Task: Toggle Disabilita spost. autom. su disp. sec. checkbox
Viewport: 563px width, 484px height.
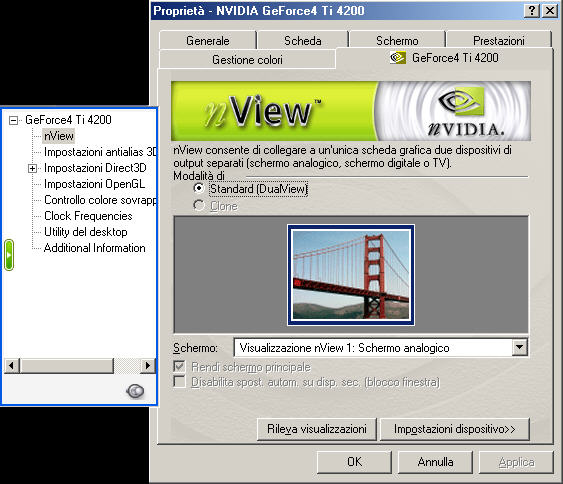Action: click(x=179, y=382)
